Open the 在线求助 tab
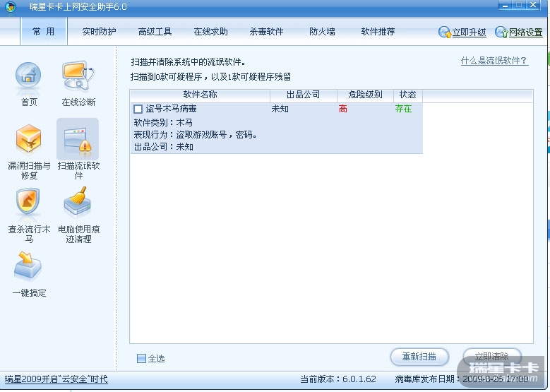Screen dimensions: 550x392 (210, 32)
